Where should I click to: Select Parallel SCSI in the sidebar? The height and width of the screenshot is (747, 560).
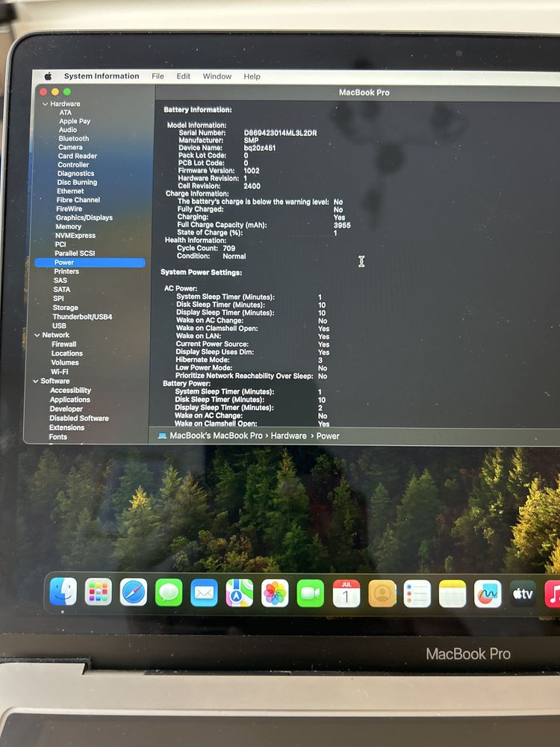[75, 253]
